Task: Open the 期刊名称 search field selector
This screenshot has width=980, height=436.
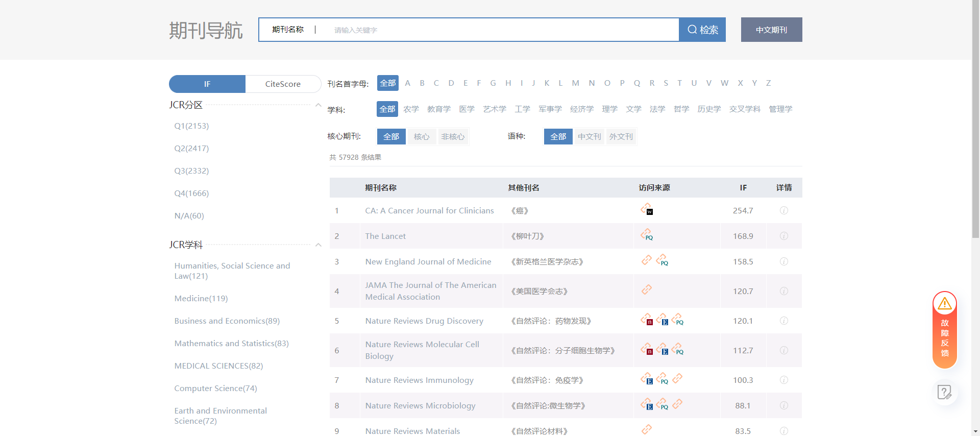Action: [x=288, y=30]
